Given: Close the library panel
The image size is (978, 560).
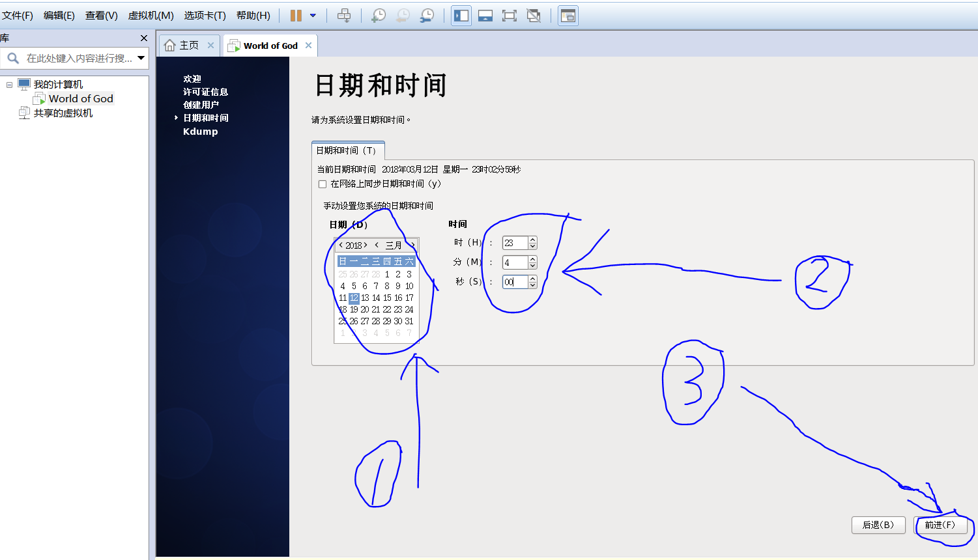Looking at the screenshot, I should [x=144, y=38].
